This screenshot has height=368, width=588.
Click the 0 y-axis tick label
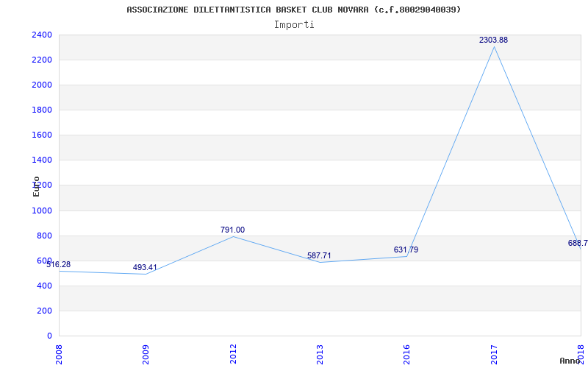49,336
